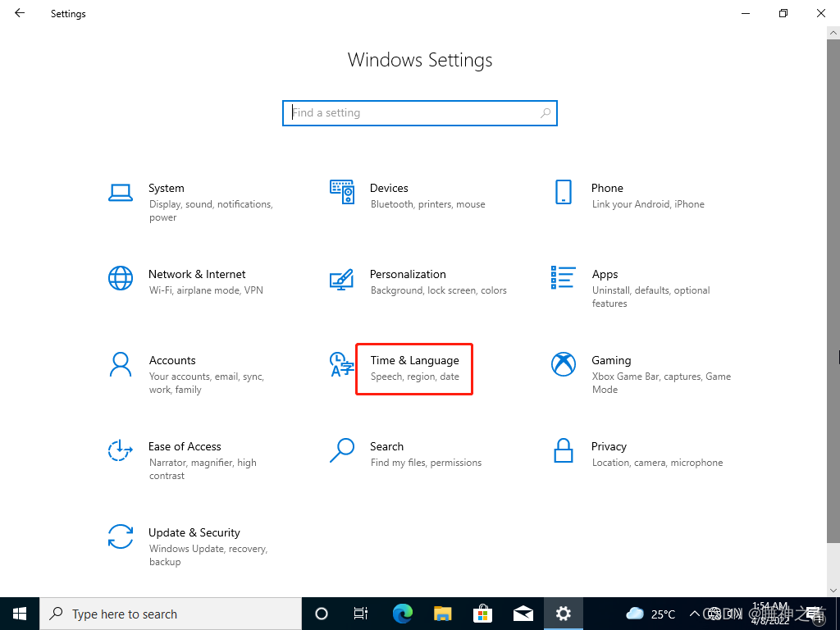
Task: Open the Accounts title link
Action: [x=172, y=361]
